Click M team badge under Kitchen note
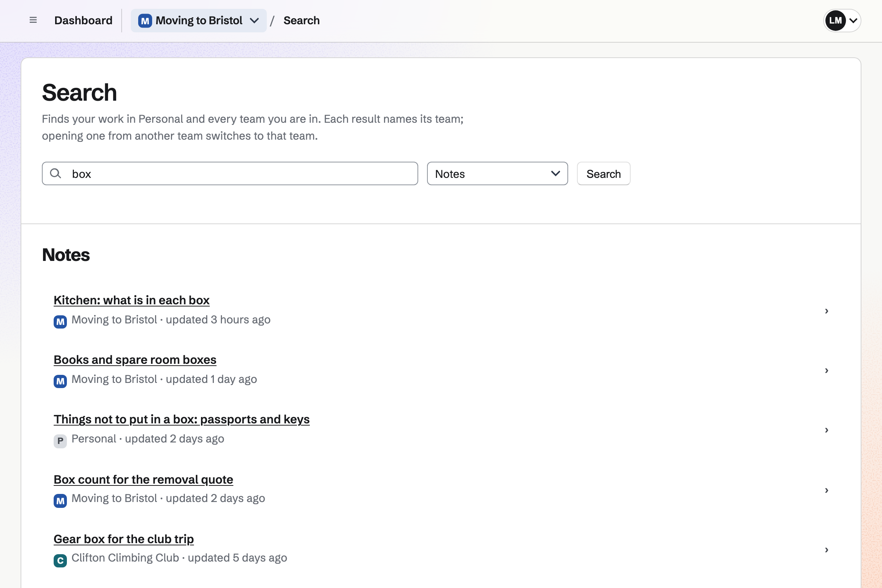The width and height of the screenshot is (882, 588). pyautogui.click(x=60, y=322)
